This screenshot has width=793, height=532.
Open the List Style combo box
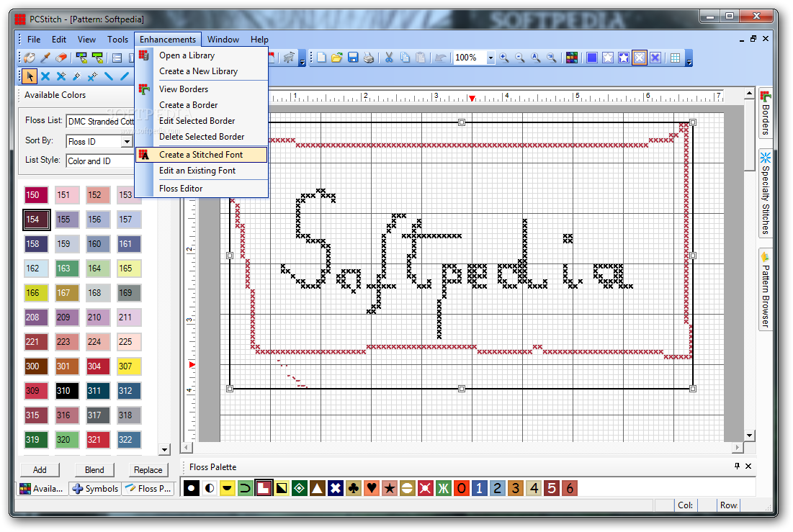click(x=100, y=161)
